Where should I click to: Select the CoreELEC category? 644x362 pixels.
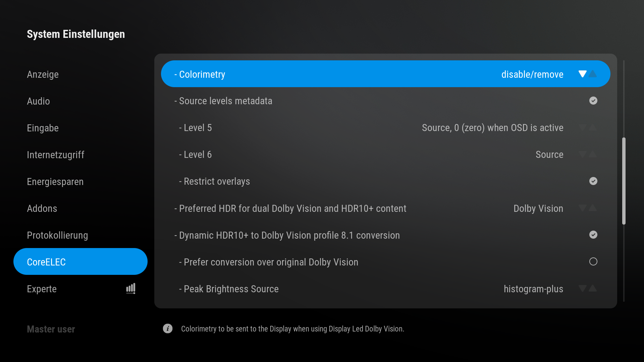click(x=80, y=261)
